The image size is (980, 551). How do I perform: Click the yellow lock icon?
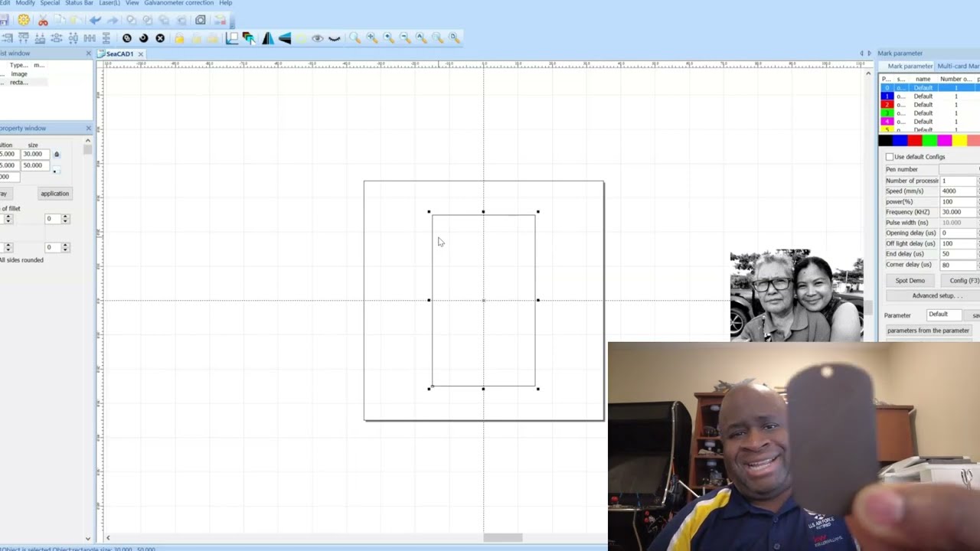click(x=179, y=38)
